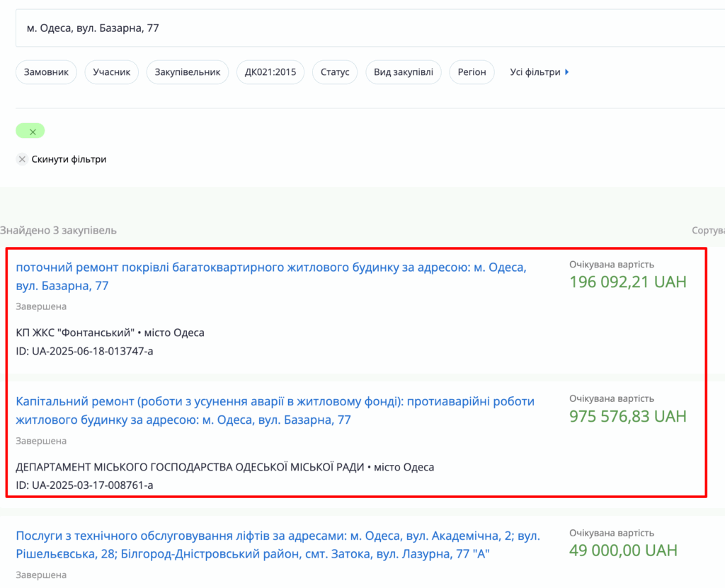Click the X icon beside Скинути фільтри
Viewport: 725px width, 588px height.
click(x=22, y=159)
